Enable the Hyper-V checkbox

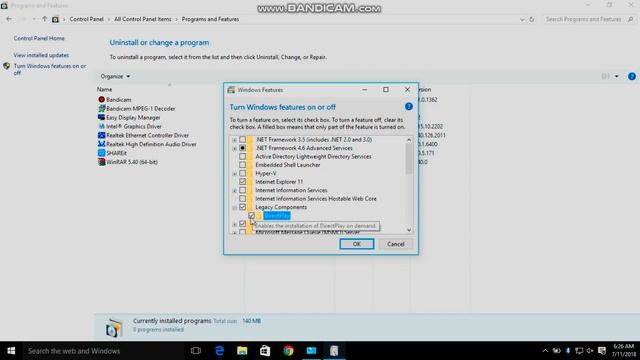242,173
